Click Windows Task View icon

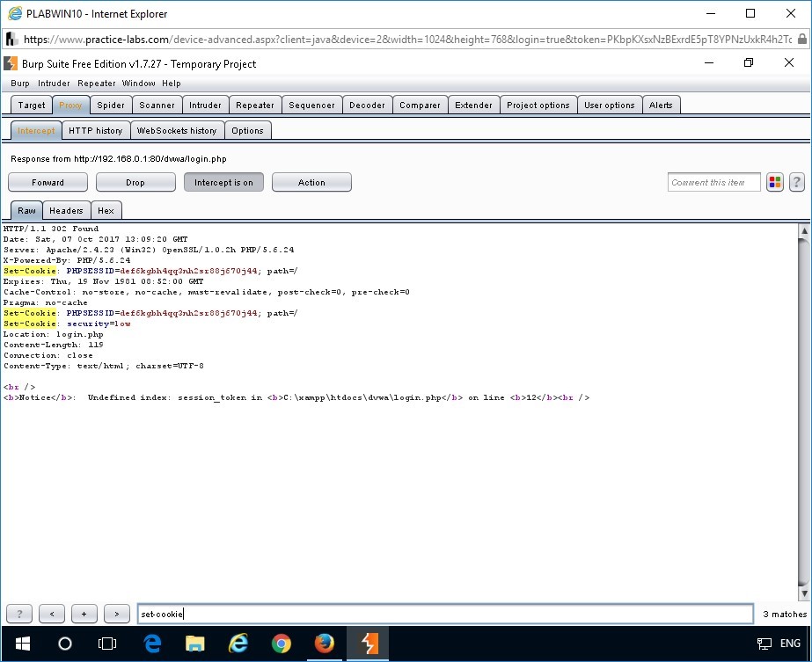(107, 644)
